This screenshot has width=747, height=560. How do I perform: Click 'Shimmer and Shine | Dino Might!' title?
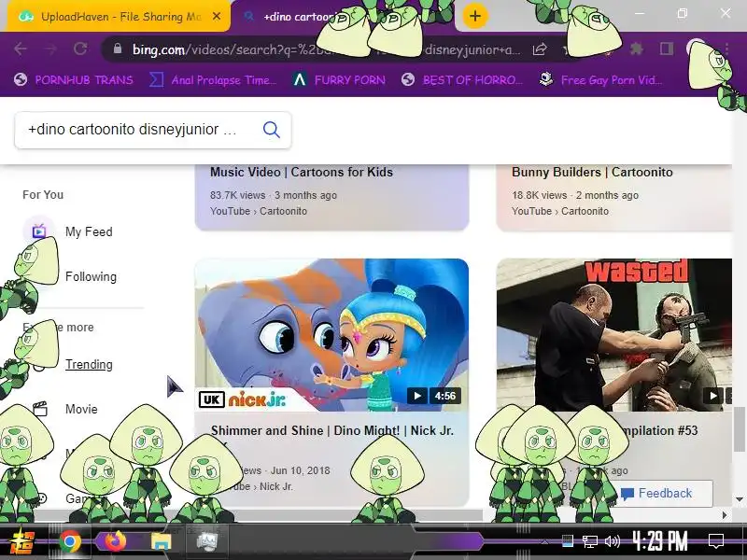(x=331, y=430)
